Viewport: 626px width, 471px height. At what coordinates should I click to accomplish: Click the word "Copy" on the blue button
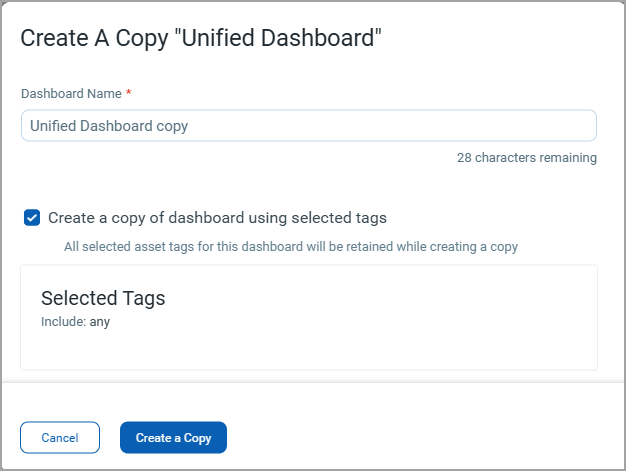(x=197, y=438)
